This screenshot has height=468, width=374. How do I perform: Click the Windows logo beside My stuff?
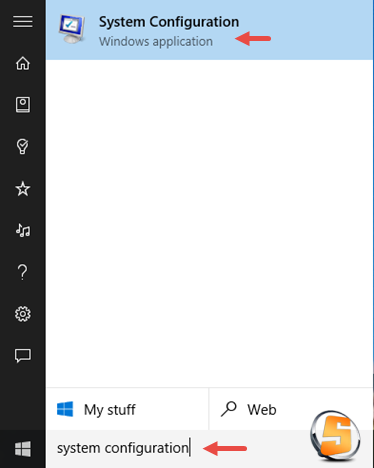pos(65,409)
